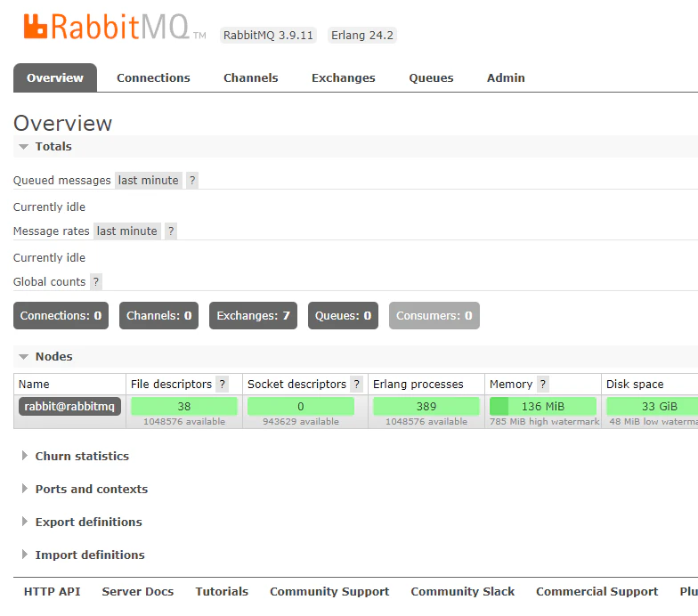Click the RabbitMQ logo
Image resolution: width=698 pixels, height=616 pixels.
pos(114,27)
